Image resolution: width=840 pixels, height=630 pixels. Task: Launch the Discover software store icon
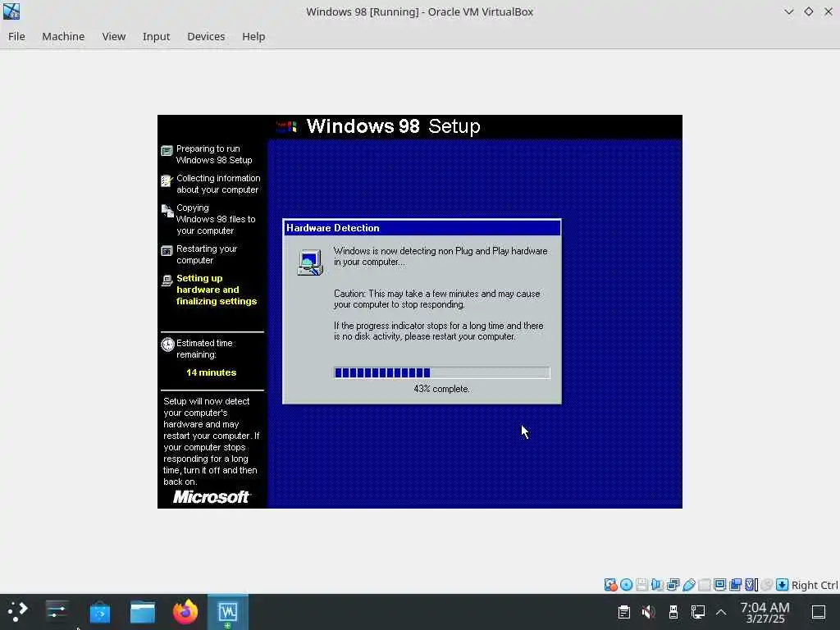[x=99, y=612]
